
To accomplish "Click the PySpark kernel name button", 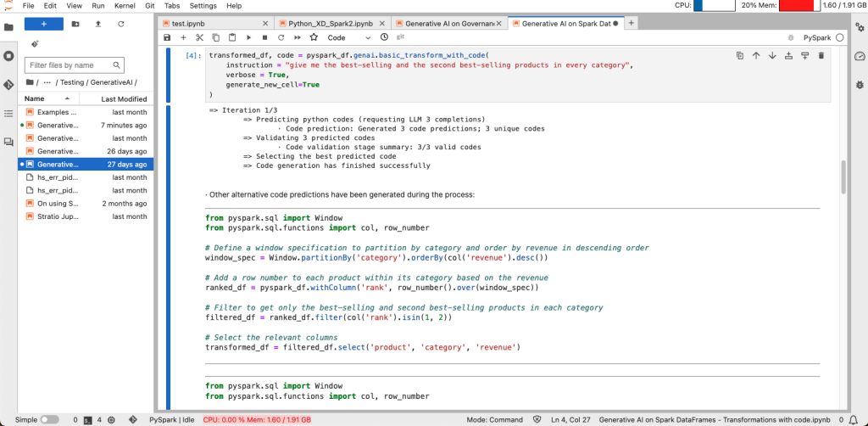I will tap(816, 37).
